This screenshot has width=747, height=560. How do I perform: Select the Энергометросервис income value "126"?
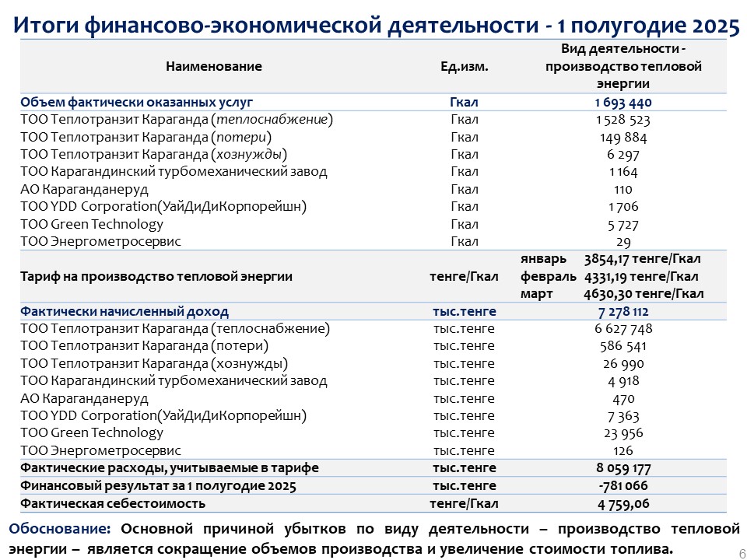tap(623, 450)
